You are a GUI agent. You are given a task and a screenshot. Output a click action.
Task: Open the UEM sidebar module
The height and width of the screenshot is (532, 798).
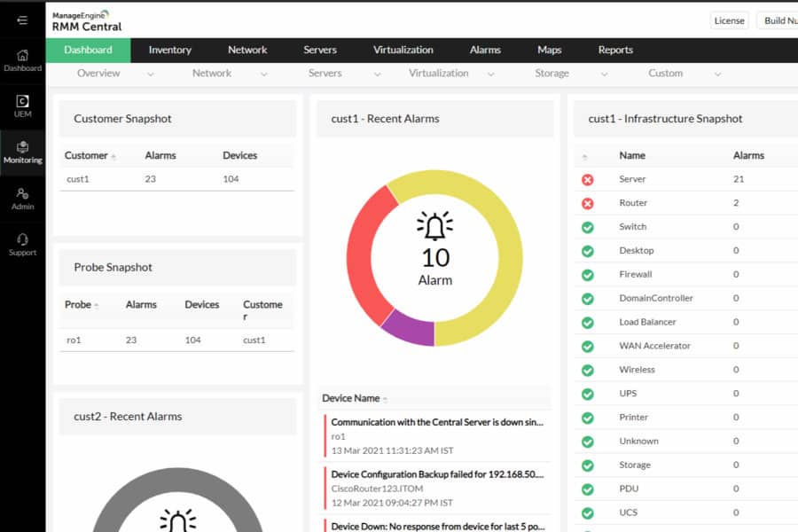[22, 106]
